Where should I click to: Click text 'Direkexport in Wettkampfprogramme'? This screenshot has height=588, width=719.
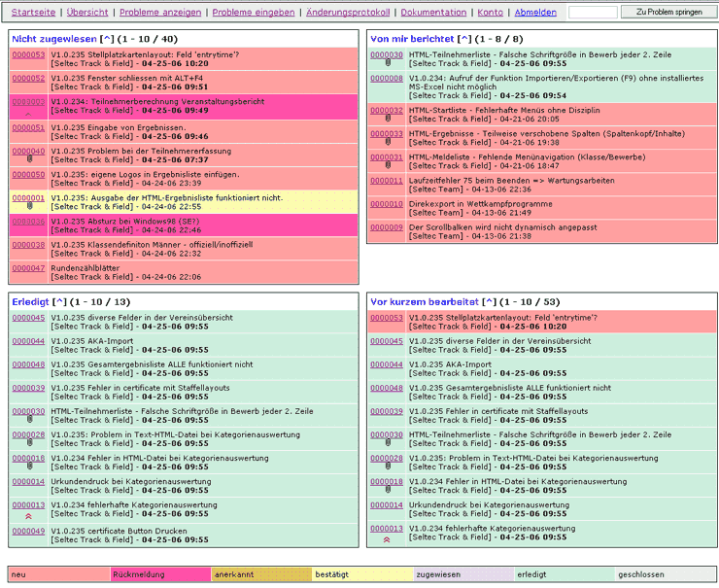(481, 204)
